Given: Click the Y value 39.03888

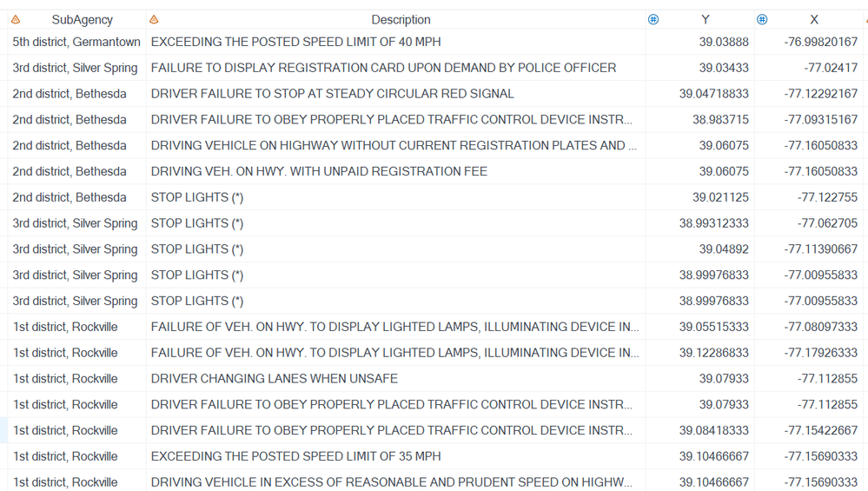Looking at the screenshot, I should coord(724,42).
